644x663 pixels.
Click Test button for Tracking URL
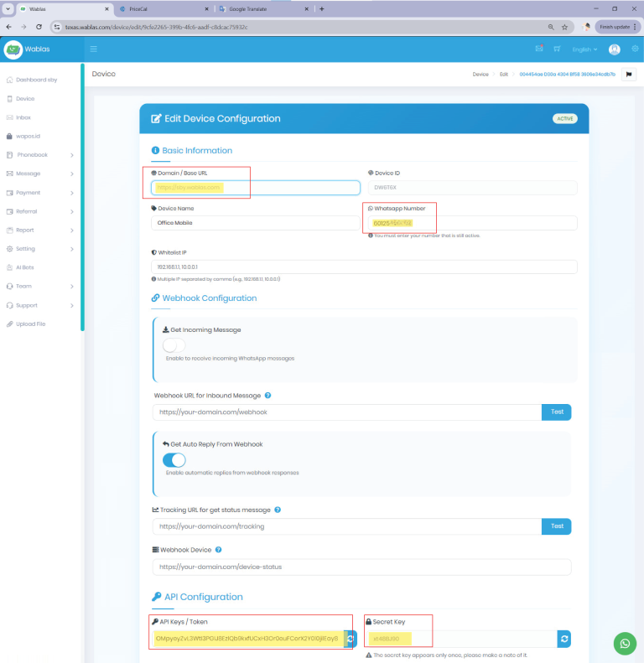(x=557, y=526)
